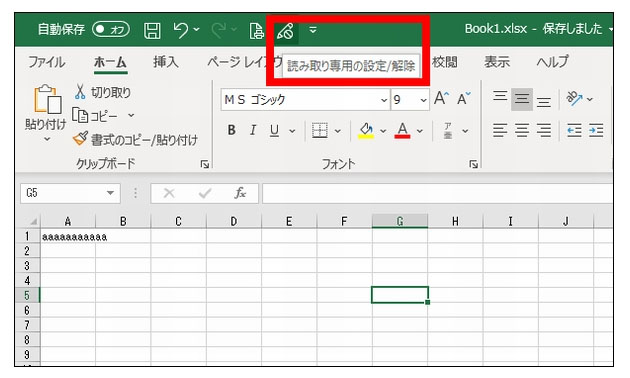This screenshot has width=630, height=378.
Task: Open the Undo history dropdown arrow
Action: pos(196,29)
